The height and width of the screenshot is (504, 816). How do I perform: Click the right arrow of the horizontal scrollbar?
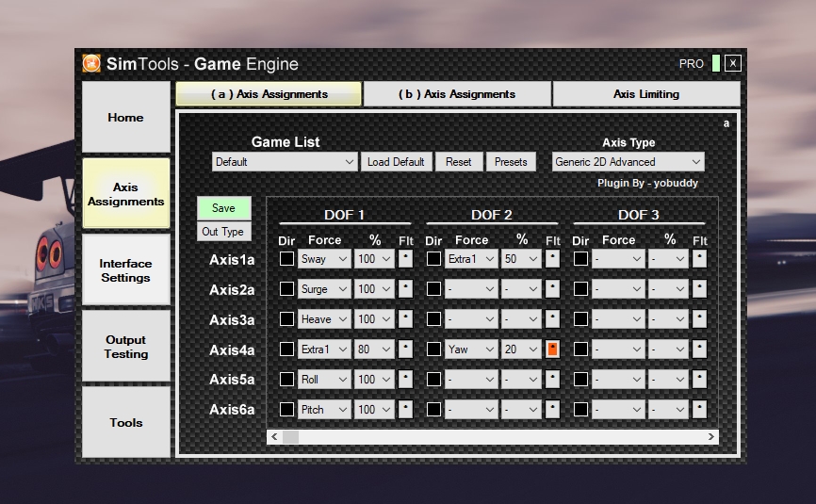pyautogui.click(x=711, y=437)
